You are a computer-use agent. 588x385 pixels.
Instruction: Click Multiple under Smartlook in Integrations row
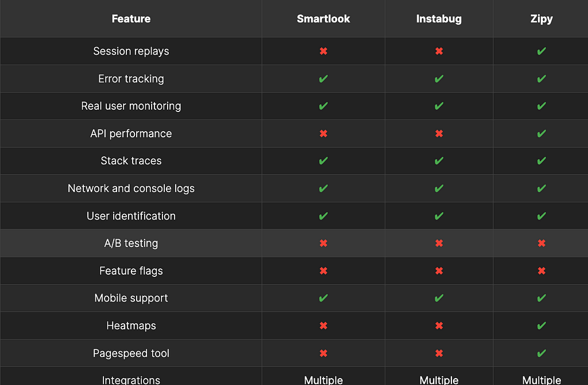(x=323, y=380)
